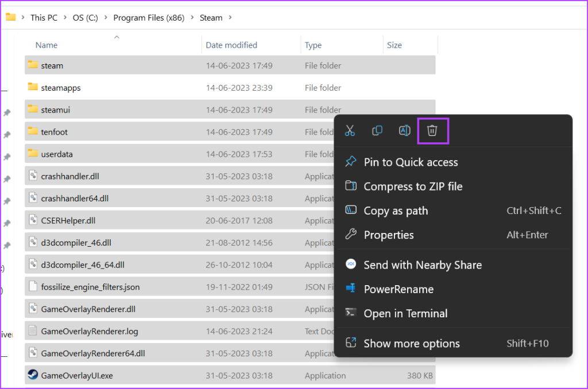Viewport: 588px width, 389px height.
Task: Click the Rename icon in context menu
Action: click(405, 131)
